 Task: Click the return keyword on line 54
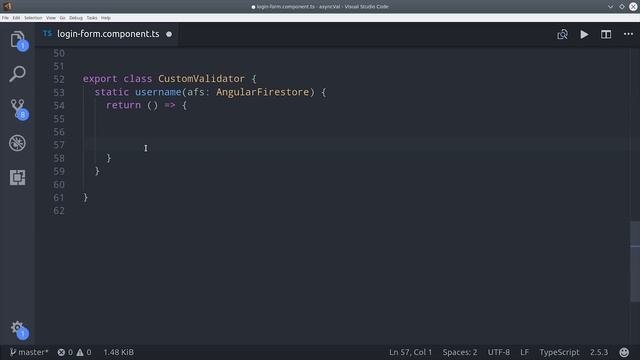click(123, 105)
